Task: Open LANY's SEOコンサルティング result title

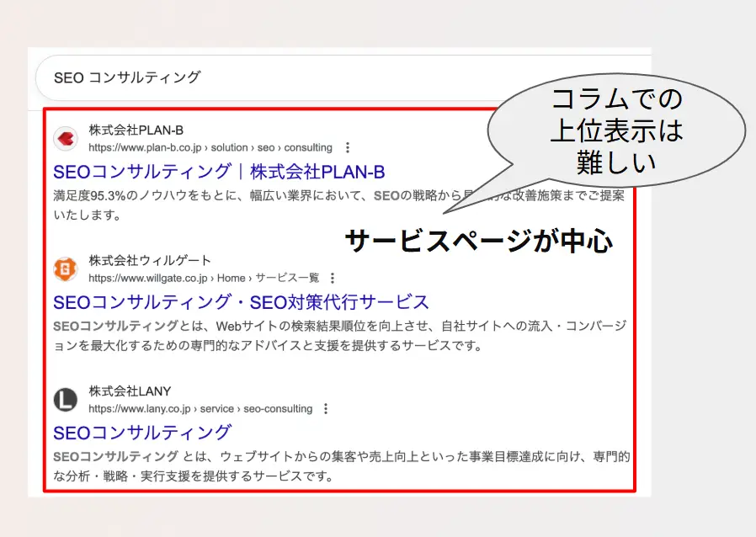Action: coord(141,433)
